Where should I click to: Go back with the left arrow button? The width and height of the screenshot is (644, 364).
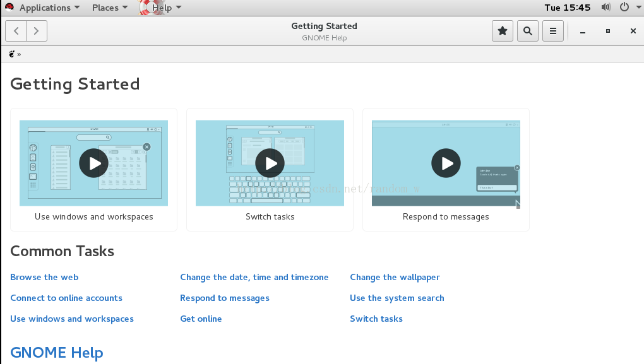click(x=16, y=31)
